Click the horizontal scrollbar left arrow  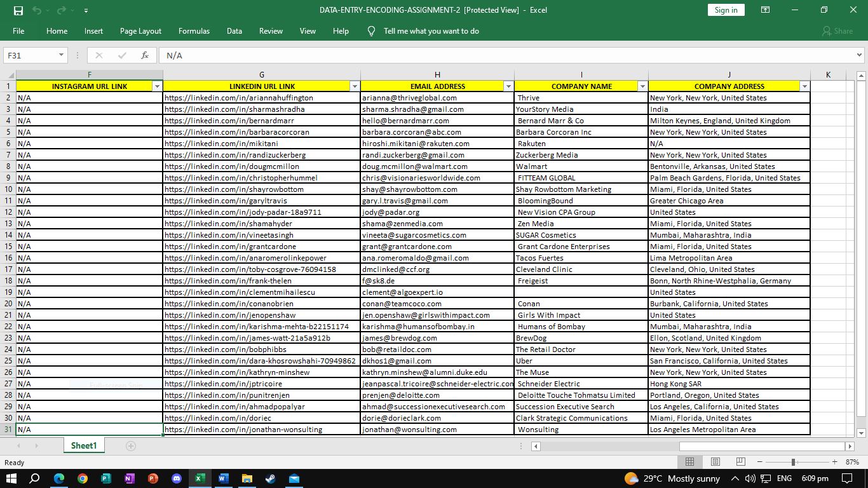(x=536, y=446)
